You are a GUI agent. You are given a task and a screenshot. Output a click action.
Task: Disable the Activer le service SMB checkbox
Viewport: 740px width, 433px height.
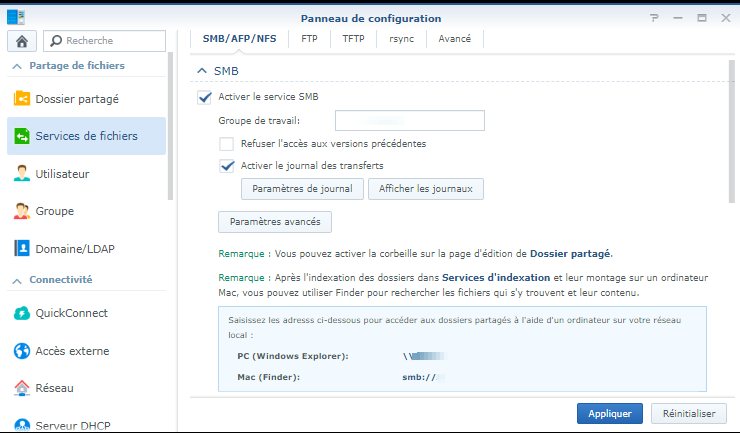coord(205,97)
